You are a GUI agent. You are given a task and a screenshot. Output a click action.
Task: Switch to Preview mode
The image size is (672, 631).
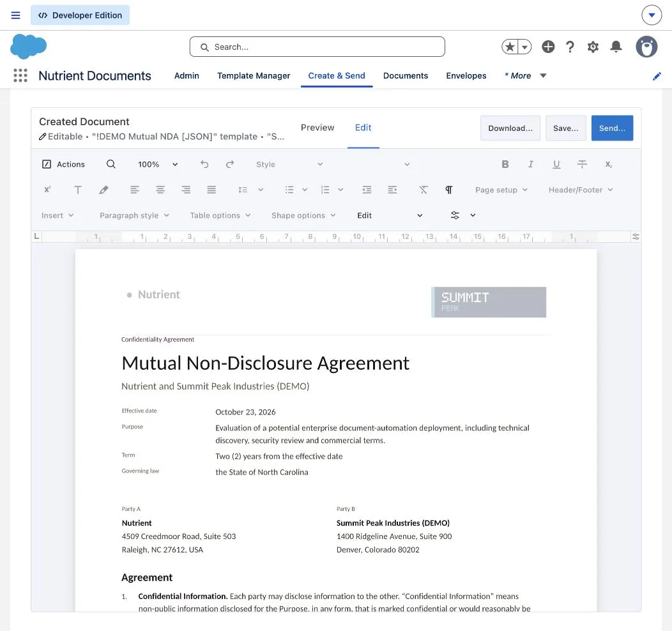(317, 128)
